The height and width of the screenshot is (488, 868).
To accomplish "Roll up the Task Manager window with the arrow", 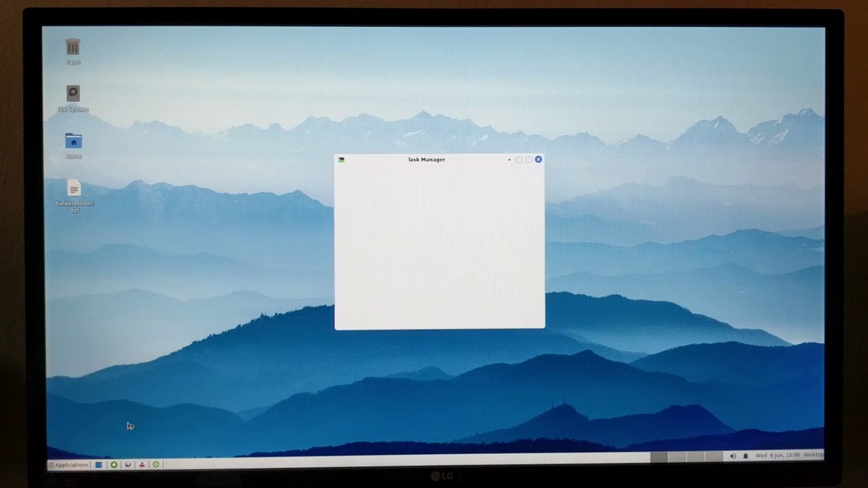I will coord(509,159).
